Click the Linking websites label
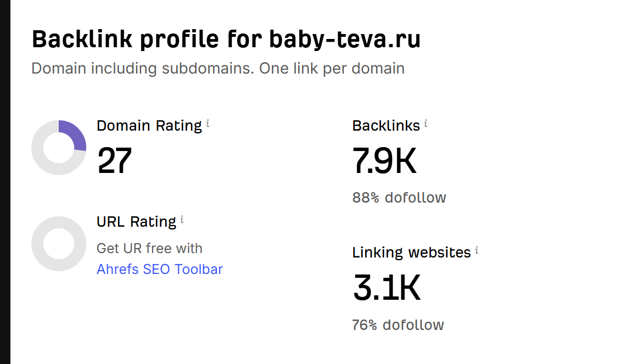Image resolution: width=621 pixels, height=364 pixels. tap(412, 253)
